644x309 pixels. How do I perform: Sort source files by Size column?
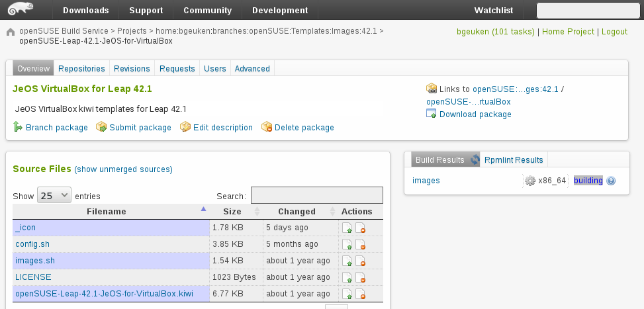[232, 212]
